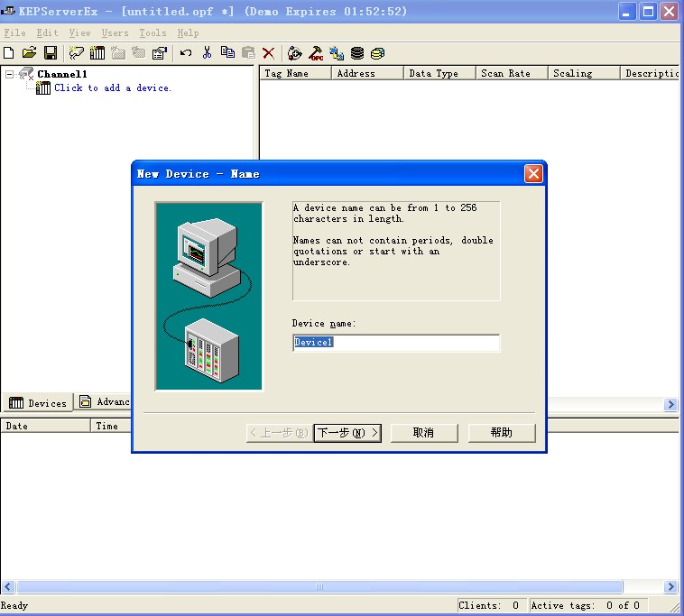Viewport: 684px width, 616px height.
Task: Click the Copy icon in toolbar
Action: (x=227, y=52)
